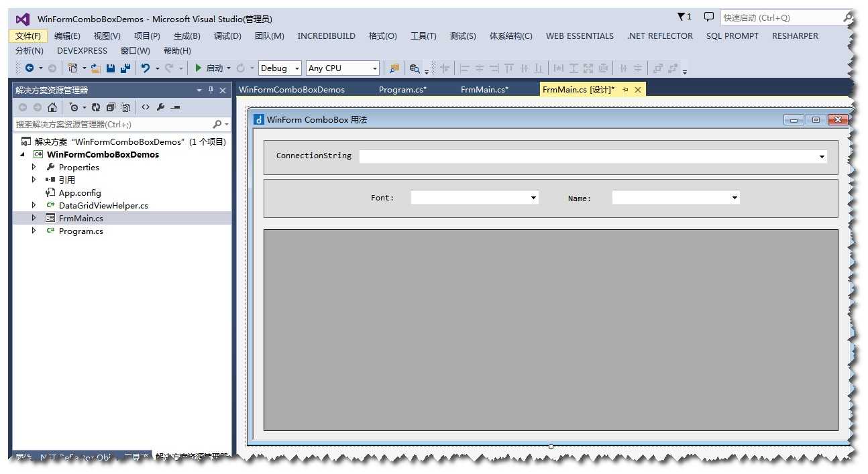Click the View Code icon in Solution Explorer
Image resolution: width=868 pixels, height=474 pixels.
tap(145, 107)
